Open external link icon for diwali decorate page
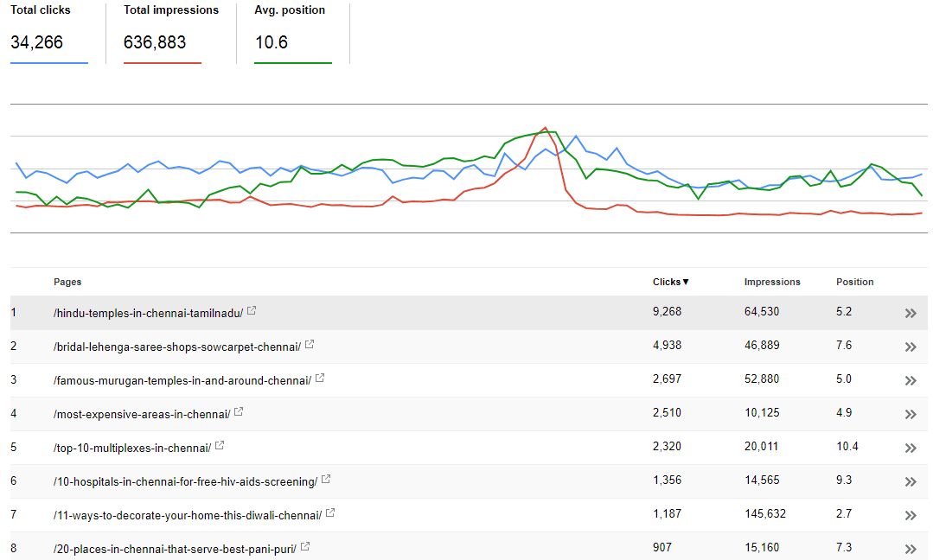The width and height of the screenshot is (933, 560). point(330,512)
